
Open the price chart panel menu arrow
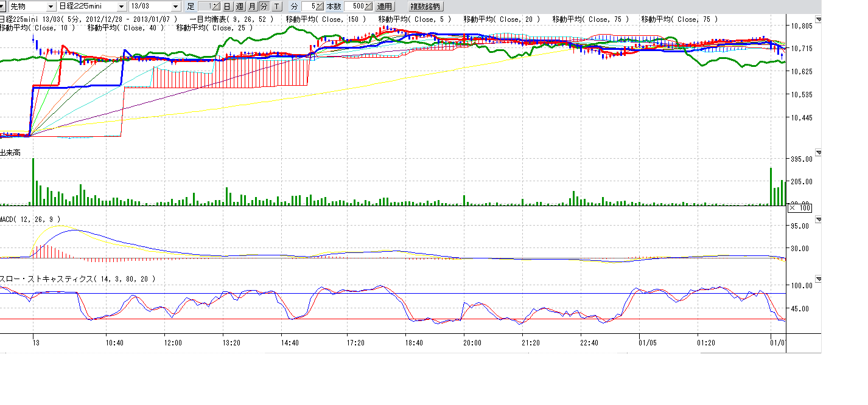point(818,19)
